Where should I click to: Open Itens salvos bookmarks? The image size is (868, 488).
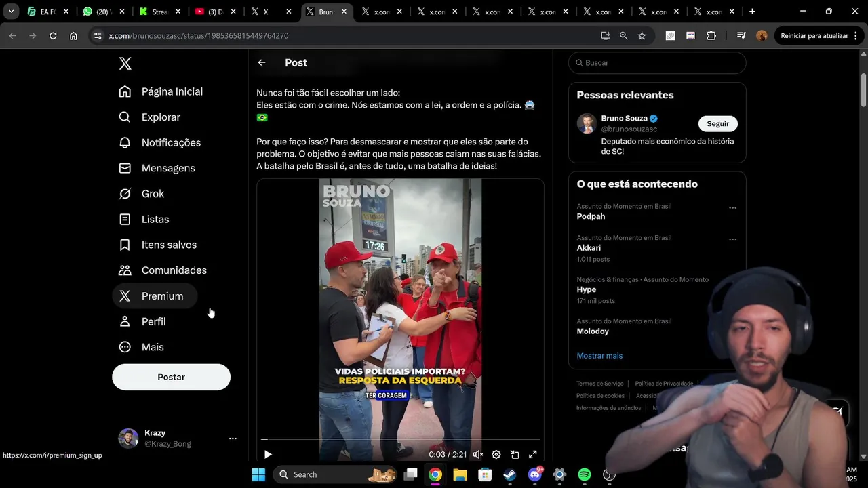click(157, 245)
